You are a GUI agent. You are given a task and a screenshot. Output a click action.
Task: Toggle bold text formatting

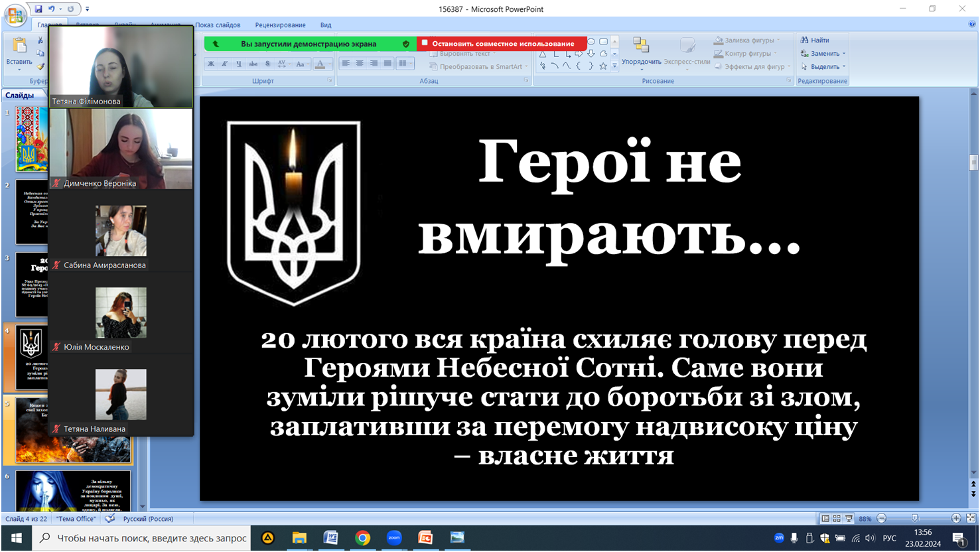click(211, 64)
